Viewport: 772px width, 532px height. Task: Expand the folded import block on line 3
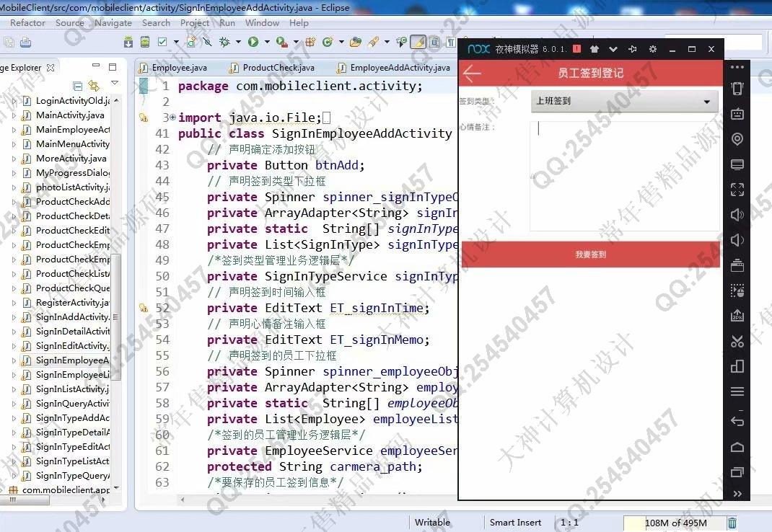[x=172, y=118]
